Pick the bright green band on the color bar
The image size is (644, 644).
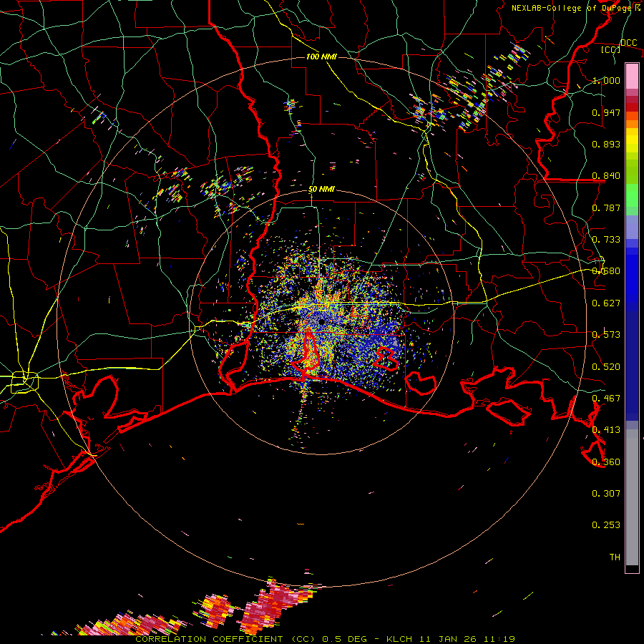(632, 195)
